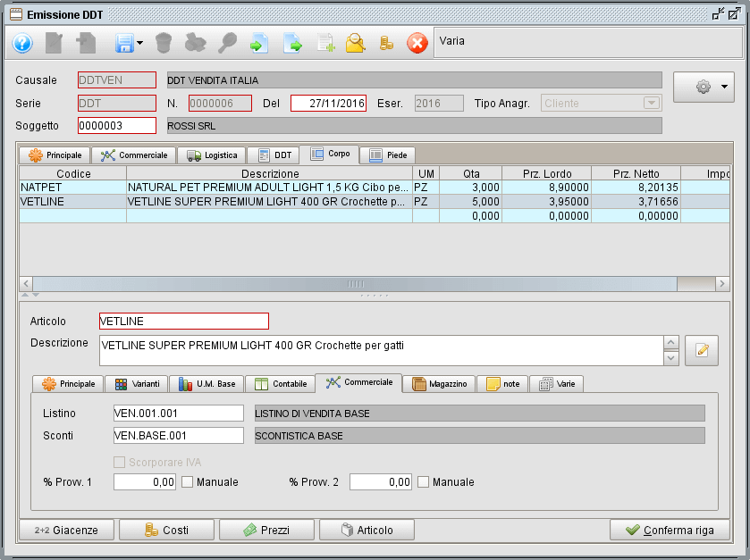This screenshot has height=560, width=750.
Task: Click the blue floppy save icon
Action: (124, 44)
